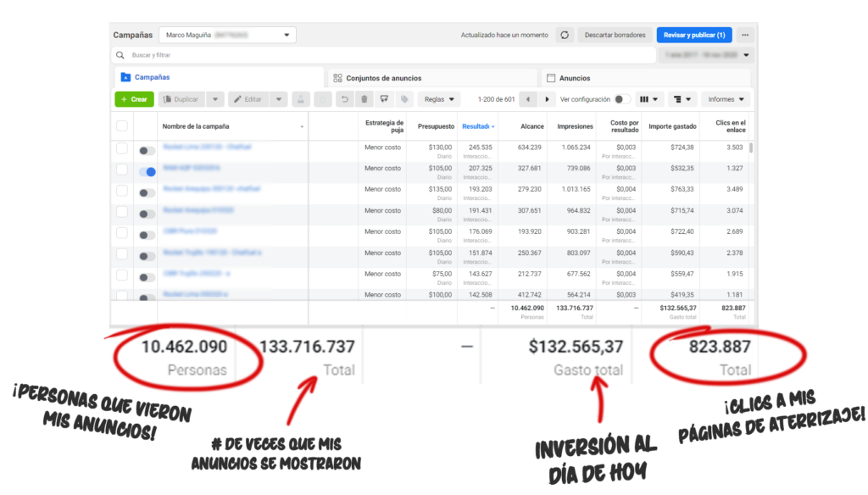Click the tag icon in toolbar
Image resolution: width=868 pixels, height=495 pixels.
[404, 99]
